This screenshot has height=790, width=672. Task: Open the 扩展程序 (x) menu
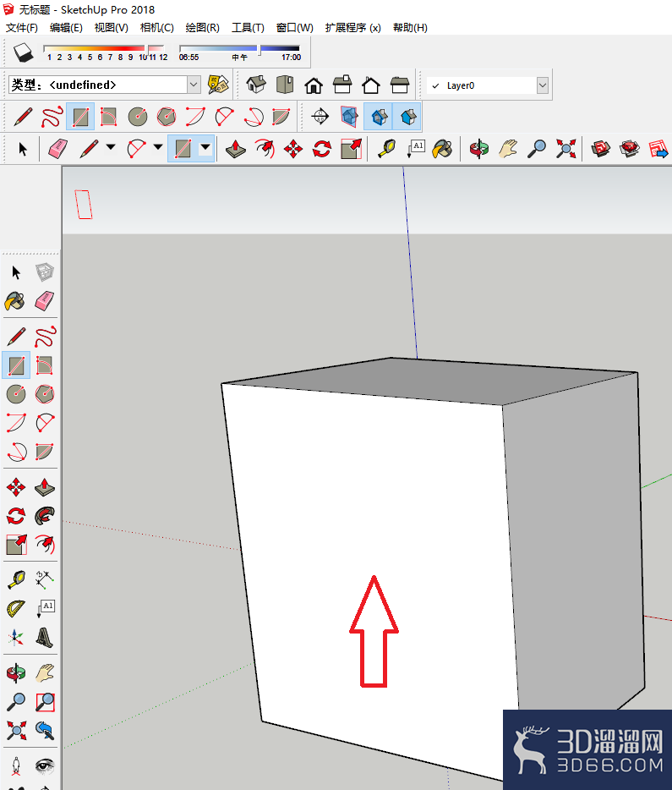click(352, 28)
